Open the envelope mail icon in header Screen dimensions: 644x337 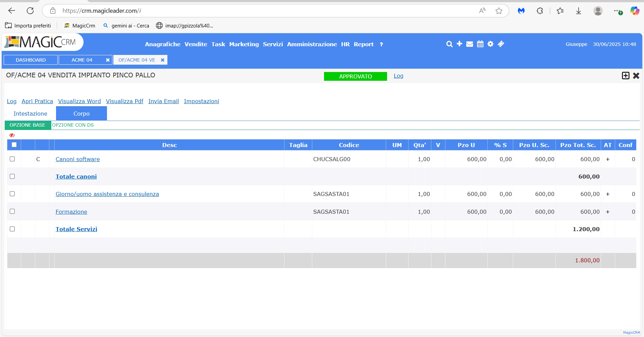coord(470,44)
